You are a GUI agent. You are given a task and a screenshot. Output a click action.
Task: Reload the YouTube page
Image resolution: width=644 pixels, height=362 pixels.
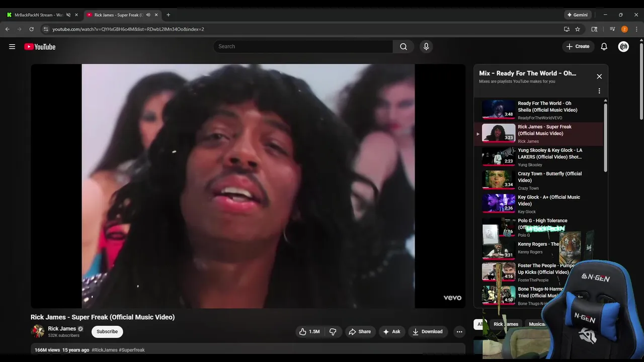[x=31, y=29]
